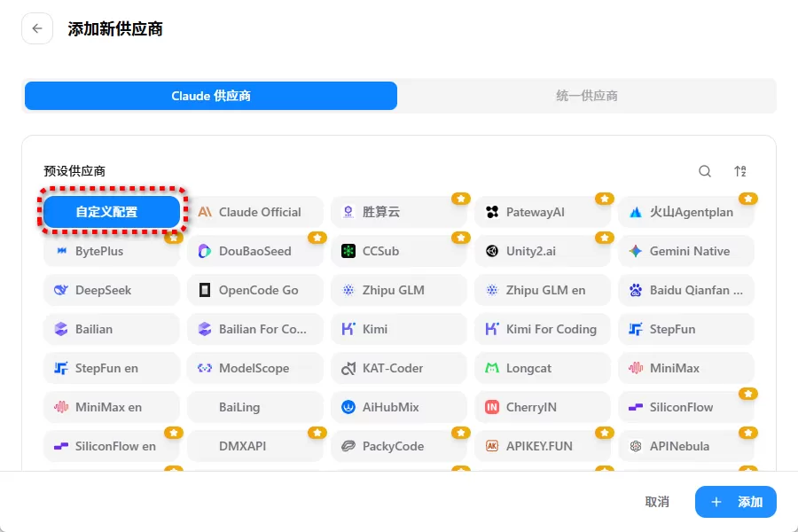Select the Bailian For Co... provider

tap(255, 329)
